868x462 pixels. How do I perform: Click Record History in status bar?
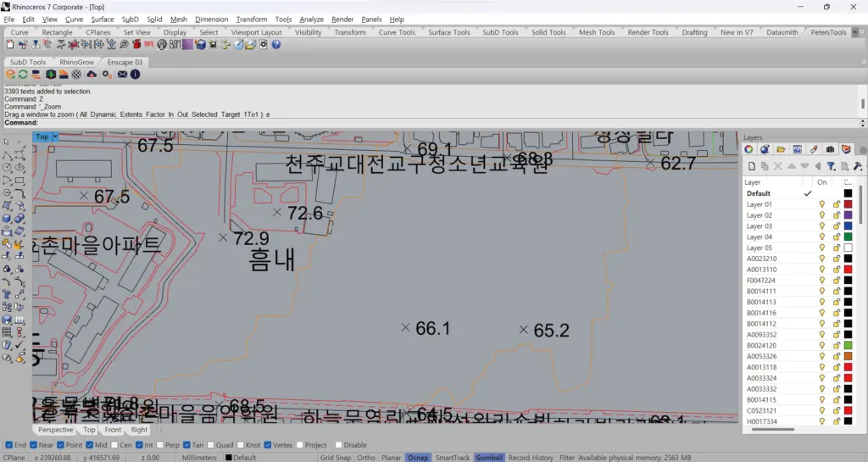(531, 458)
